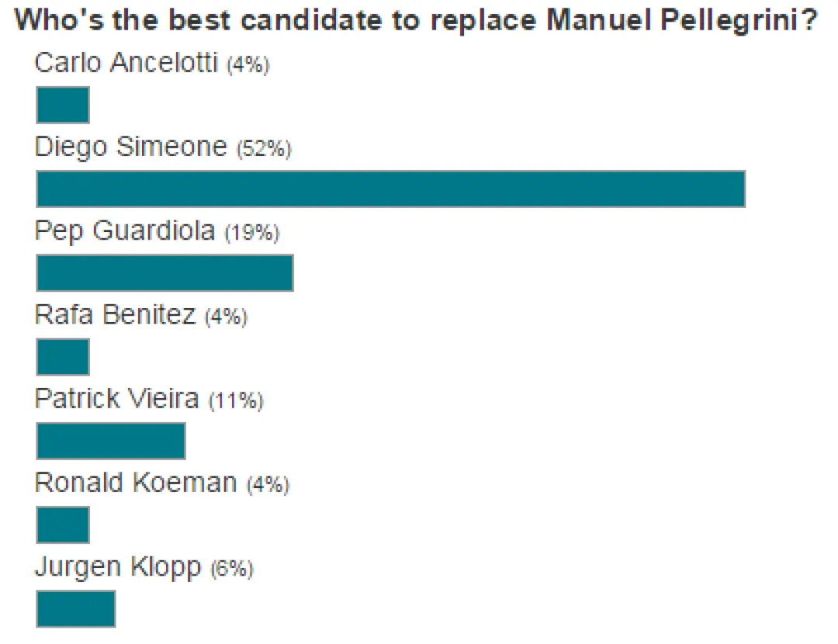Click Patrick Vieira's teal result bar
The height and width of the screenshot is (644, 838).
(111, 441)
